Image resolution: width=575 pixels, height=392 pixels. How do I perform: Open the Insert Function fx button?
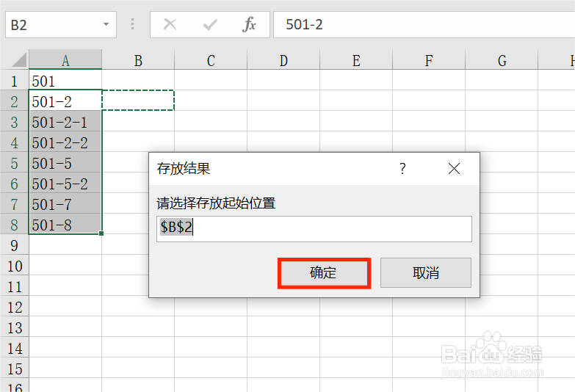(250, 24)
